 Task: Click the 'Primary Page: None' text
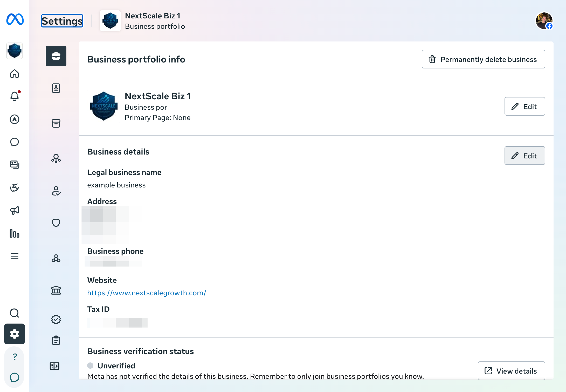(x=157, y=117)
